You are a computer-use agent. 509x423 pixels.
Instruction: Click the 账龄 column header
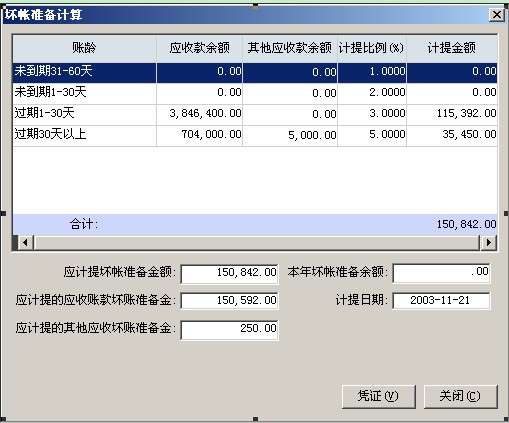click(84, 48)
